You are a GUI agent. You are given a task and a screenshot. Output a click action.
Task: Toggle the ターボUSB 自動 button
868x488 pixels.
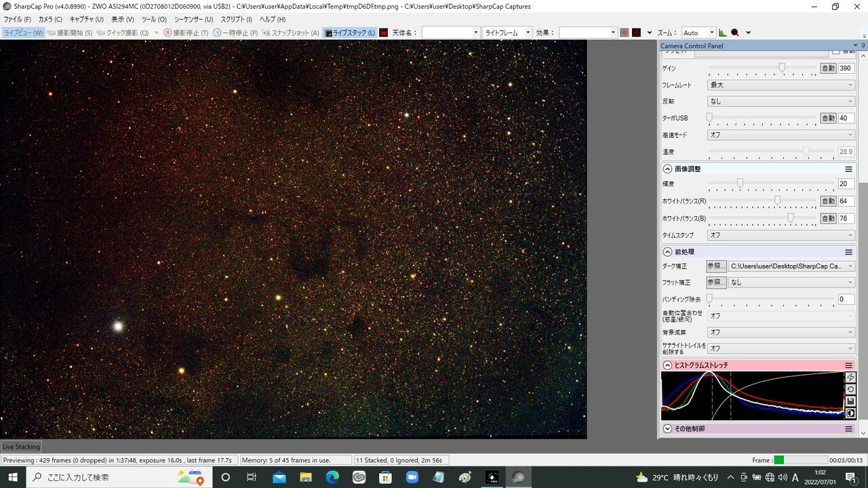point(828,118)
